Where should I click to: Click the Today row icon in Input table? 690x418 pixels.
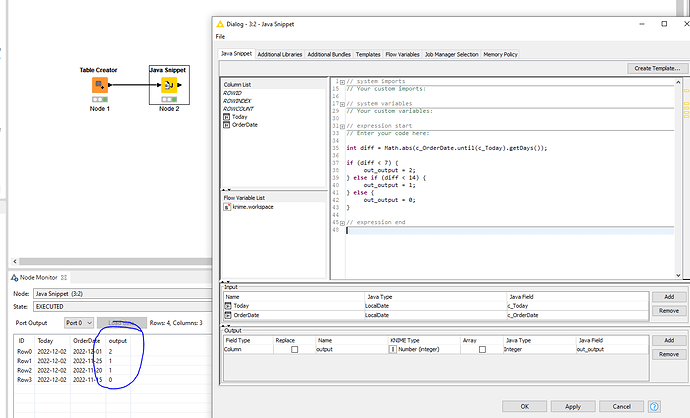(x=228, y=306)
